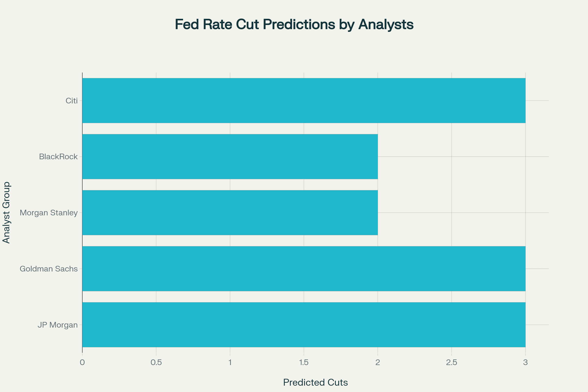Click the chart title 'Fed Rate Cut Predictions by Analysts'
Image resolution: width=588 pixels, height=392 pixels.
294,24
